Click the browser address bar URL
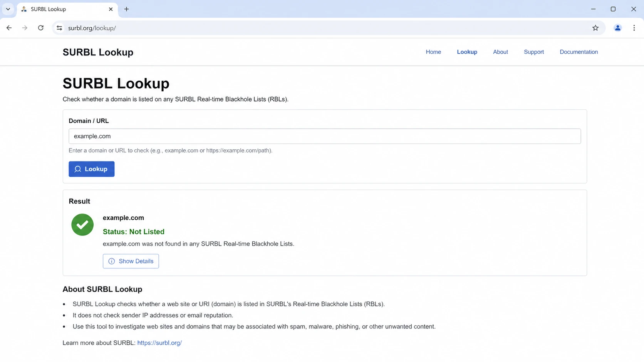Screen dimensions: 644x362 tap(92, 28)
